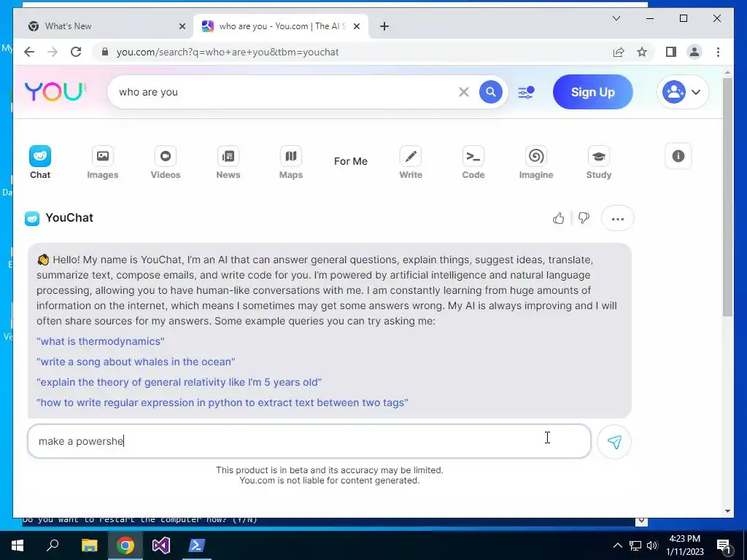Open Windows taskbar search
Screen dimensions: 747x560
click(53, 545)
